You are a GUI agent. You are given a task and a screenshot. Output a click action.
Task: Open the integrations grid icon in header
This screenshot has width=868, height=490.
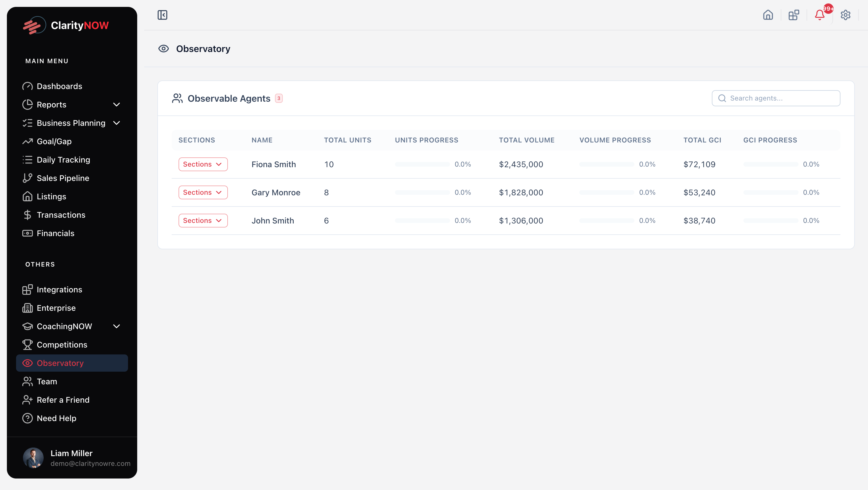click(x=794, y=15)
